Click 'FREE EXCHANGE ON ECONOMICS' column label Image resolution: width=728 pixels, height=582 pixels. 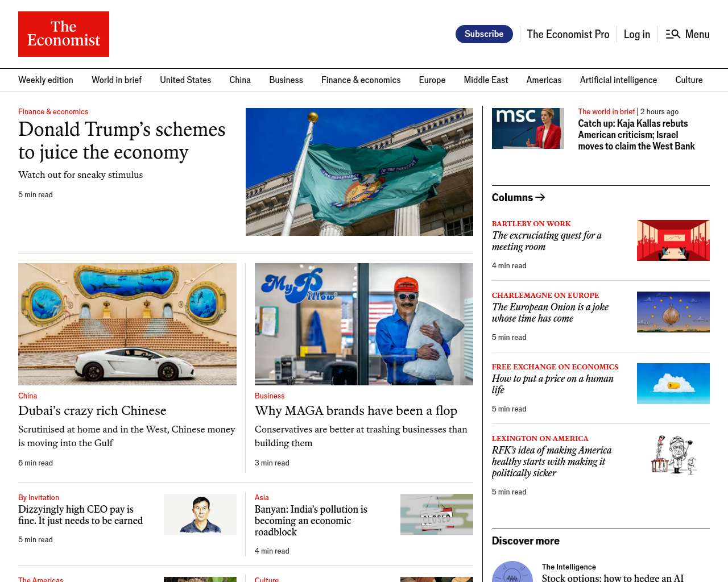pyautogui.click(x=555, y=367)
